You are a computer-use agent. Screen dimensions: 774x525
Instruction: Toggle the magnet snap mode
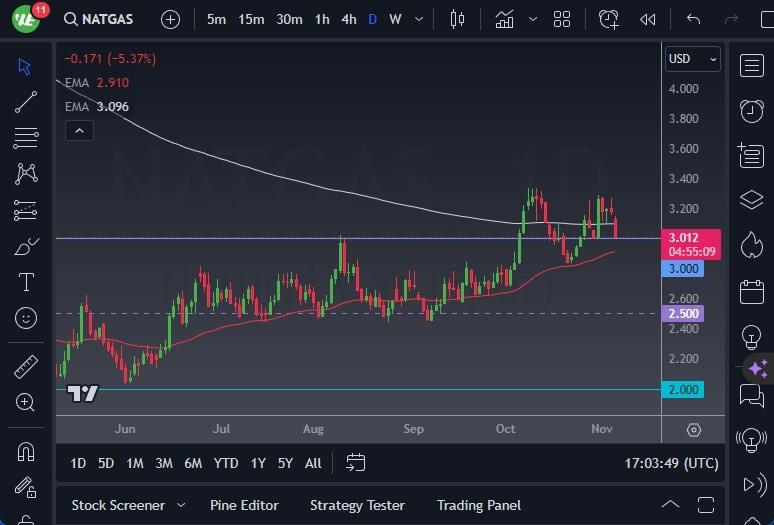coord(26,452)
